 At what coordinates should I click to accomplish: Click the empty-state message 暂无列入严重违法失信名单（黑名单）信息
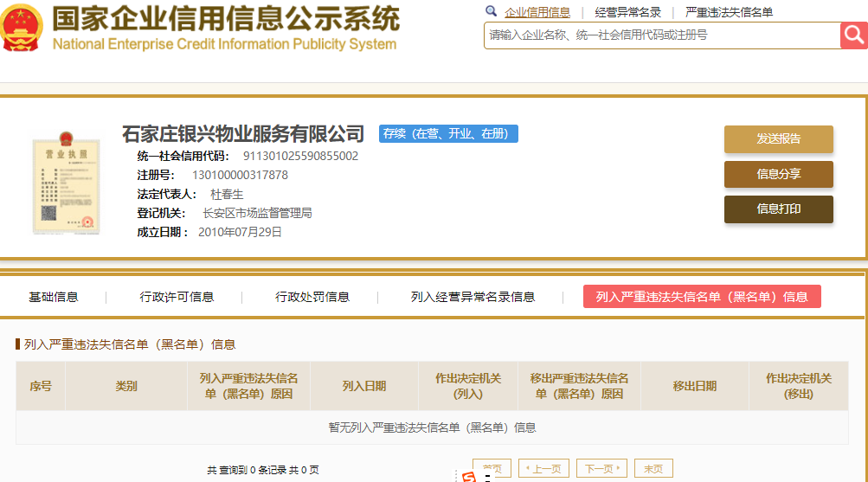pyautogui.click(x=432, y=427)
